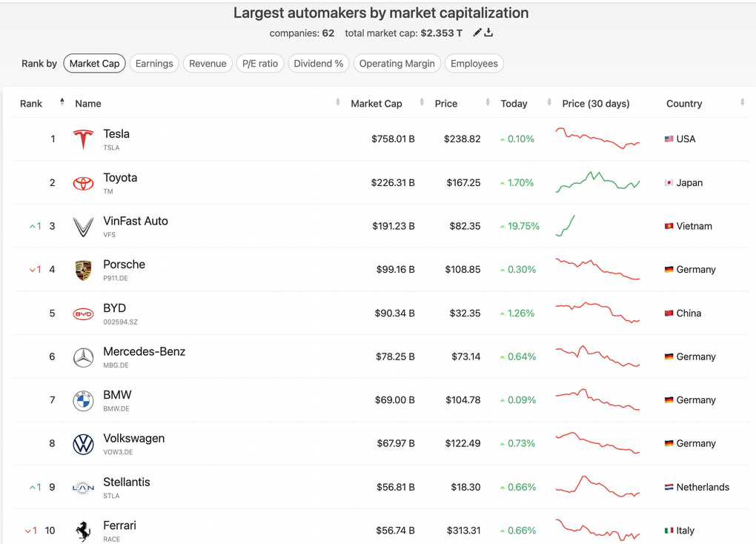Click the pencil edit icon
The image size is (756, 544).
tap(477, 33)
